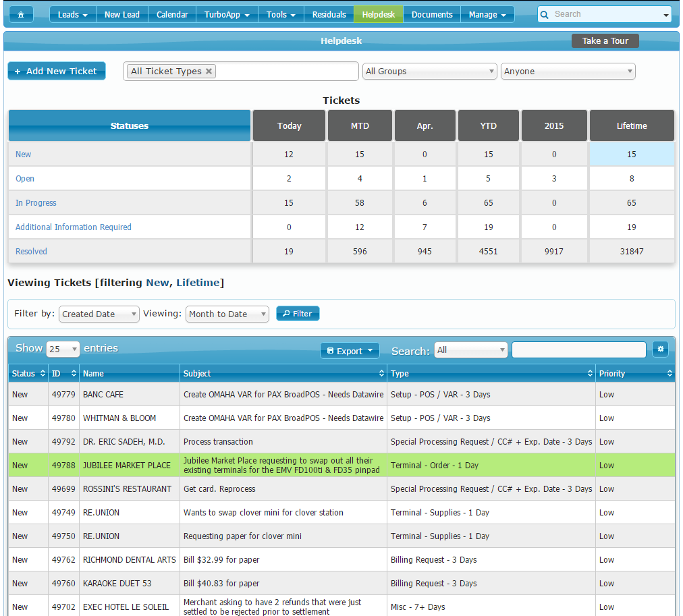Select ROSSINI'S RESTAURANT ticket row
Screen dimensions: 683x616
pyautogui.click(x=341, y=489)
